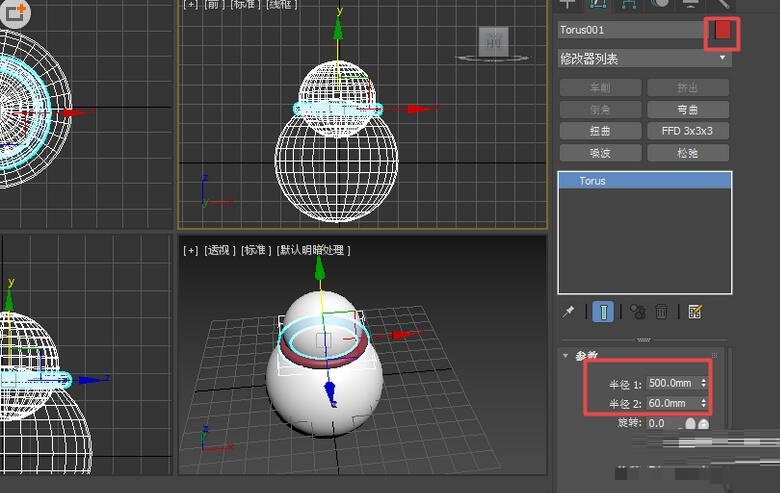Open the Modify panel tab

tap(599, 4)
